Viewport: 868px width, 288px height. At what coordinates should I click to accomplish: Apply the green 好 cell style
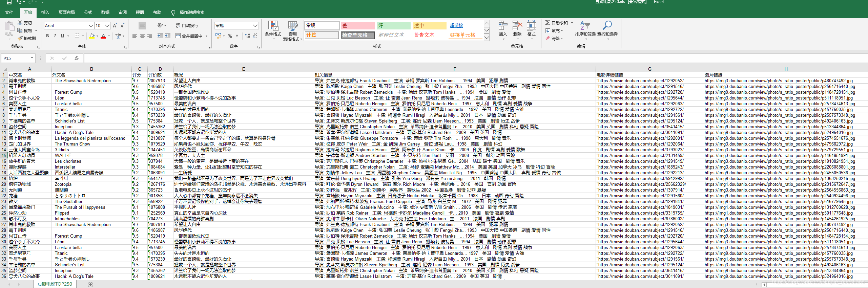pyautogui.click(x=394, y=26)
